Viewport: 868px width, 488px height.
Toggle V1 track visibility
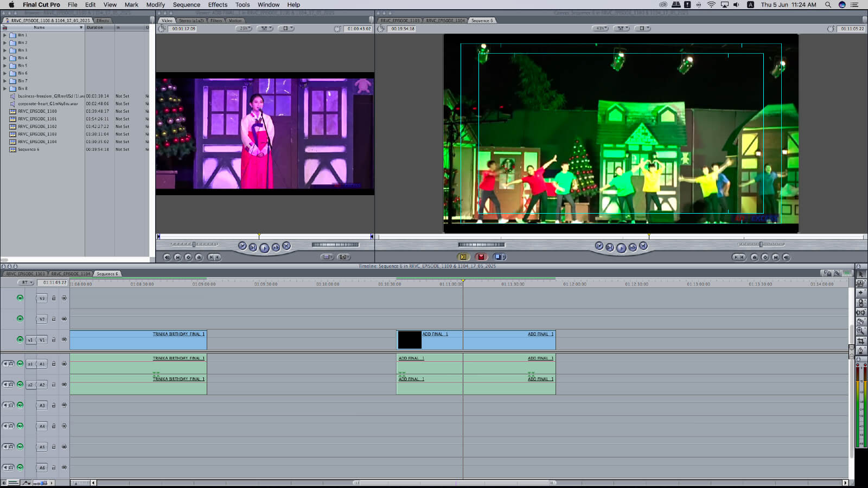point(20,340)
